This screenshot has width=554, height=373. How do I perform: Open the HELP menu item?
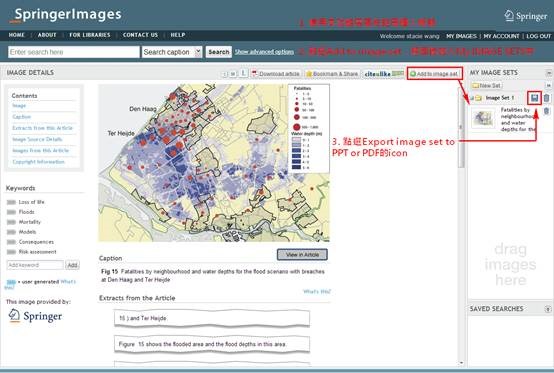tap(178, 35)
